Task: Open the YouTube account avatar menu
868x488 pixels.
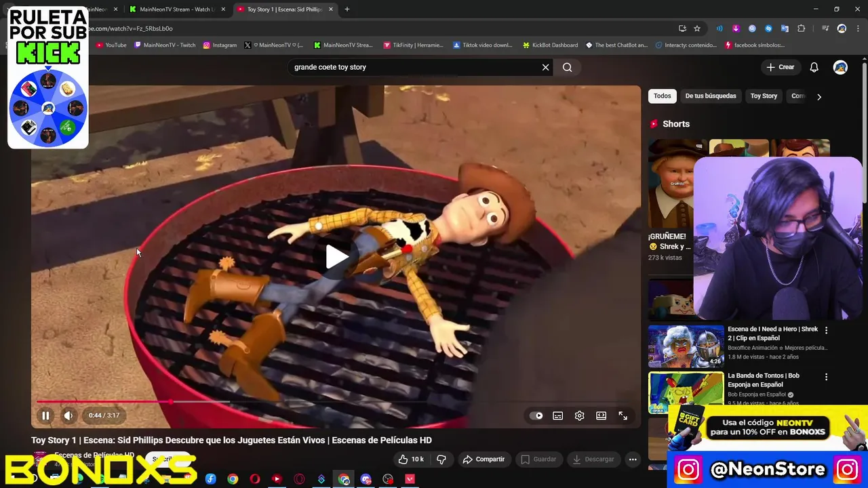Action: (840, 67)
